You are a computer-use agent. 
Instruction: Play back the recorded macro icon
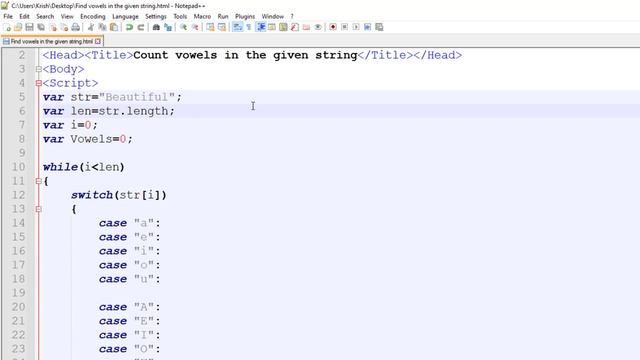tap(356, 27)
